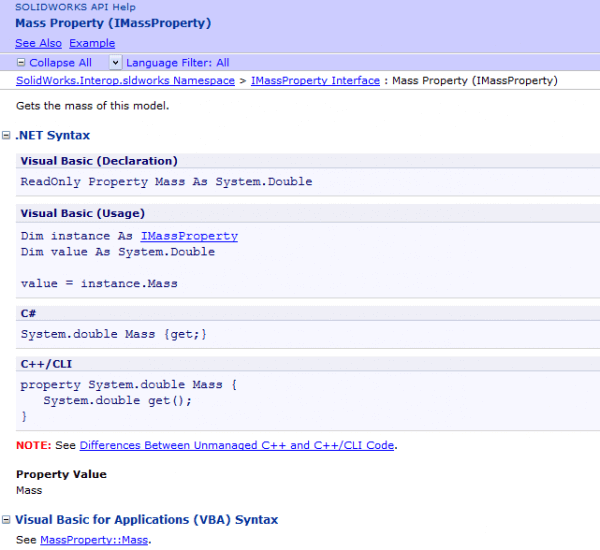
Task: Click the red NOTE: label
Action: [34, 446]
